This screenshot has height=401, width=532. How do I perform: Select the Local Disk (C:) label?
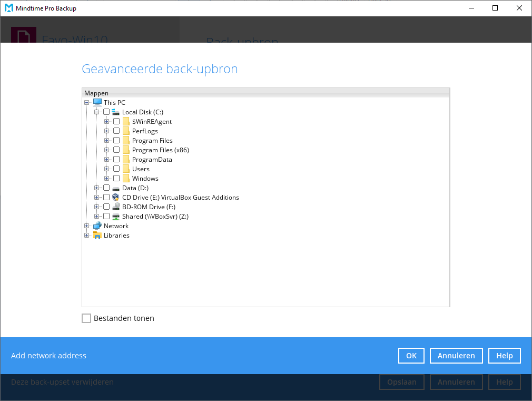tap(143, 112)
